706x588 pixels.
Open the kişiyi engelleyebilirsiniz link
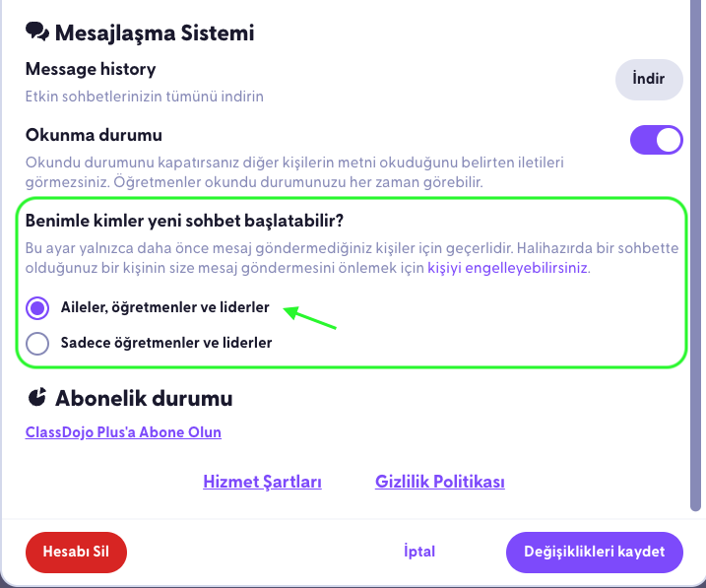point(507,268)
